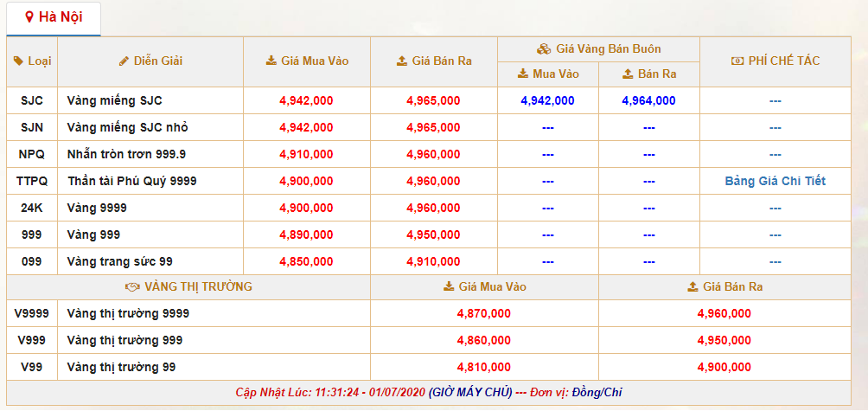Click download icon beside Giá Mua Vào header
The image size is (868, 411).
(x=271, y=61)
